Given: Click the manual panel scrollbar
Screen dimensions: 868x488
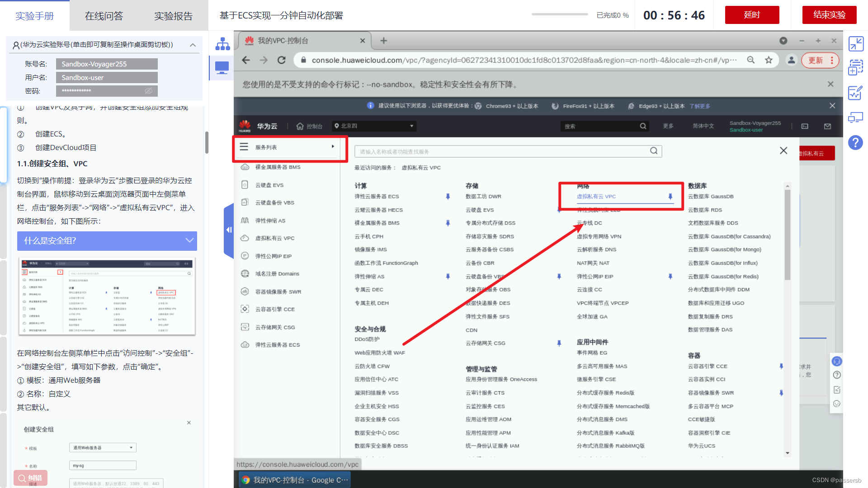Looking at the screenshot, I should (207, 143).
